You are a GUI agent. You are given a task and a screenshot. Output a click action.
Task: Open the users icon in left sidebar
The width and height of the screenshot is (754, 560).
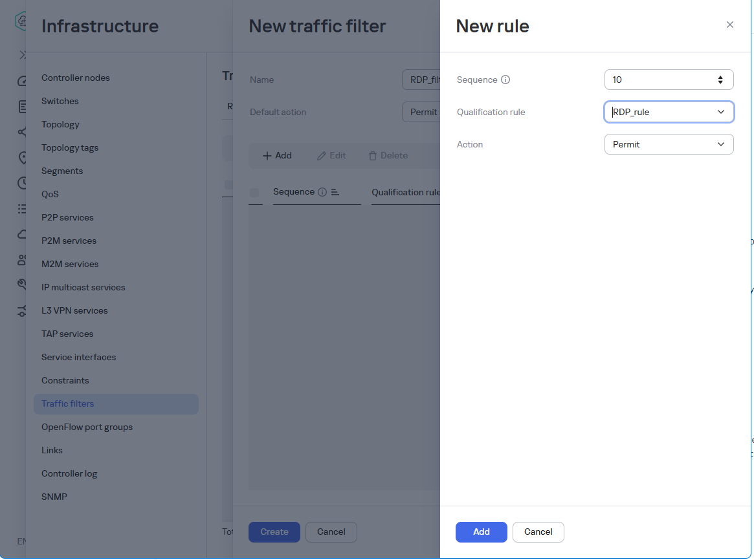point(22,260)
